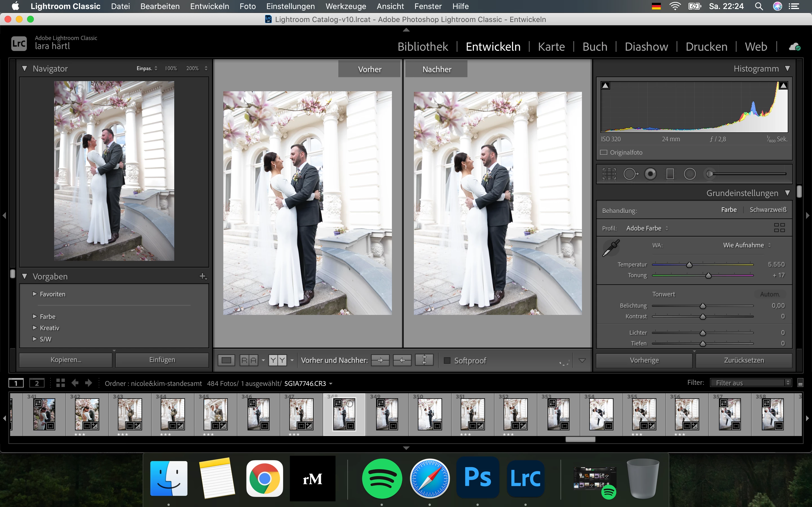Switch to the Bibliothek module
Screen dimensions: 812x507
(x=422, y=46)
